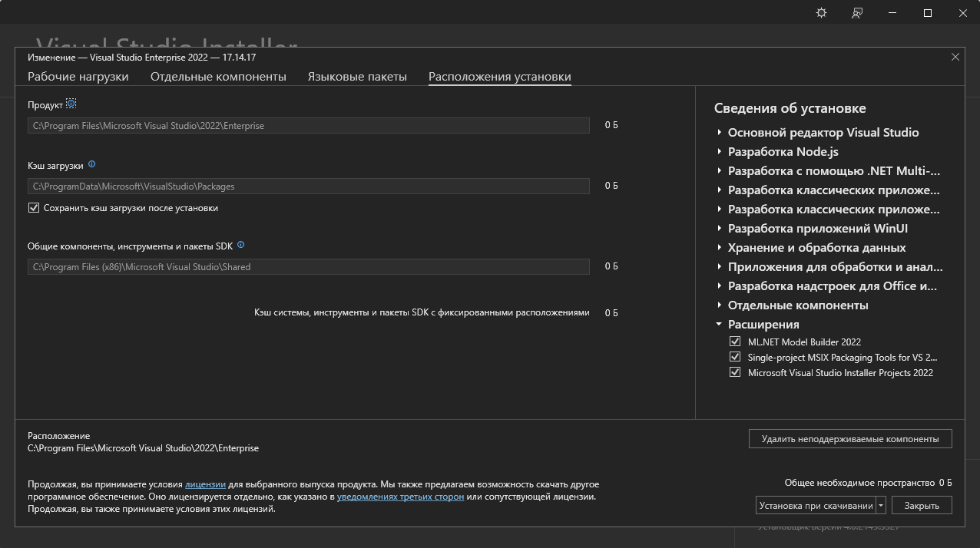Uncheck Microsoft Visual Studio Installer Projects 2022
This screenshot has height=548, width=980.
tap(735, 372)
